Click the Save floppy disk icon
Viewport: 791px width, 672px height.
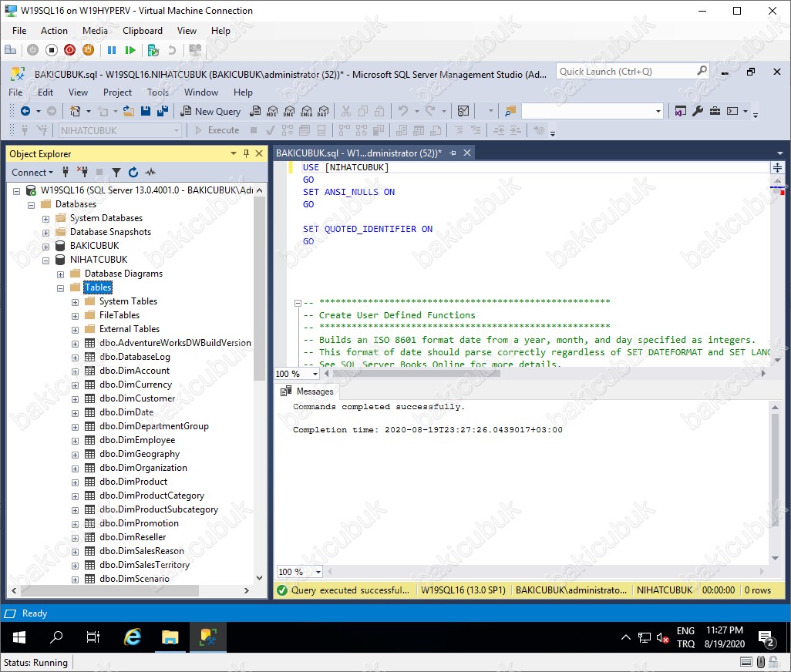(146, 111)
